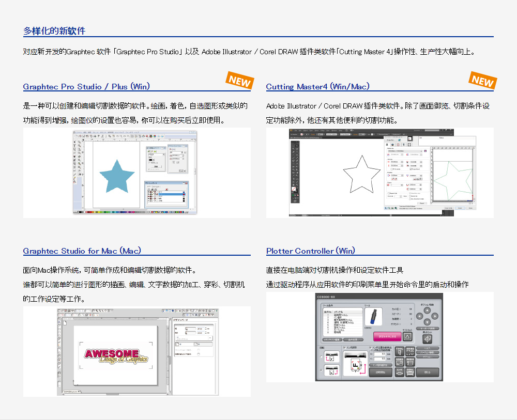Click the left arrow in Plotter Controller position pad

click(x=419, y=316)
